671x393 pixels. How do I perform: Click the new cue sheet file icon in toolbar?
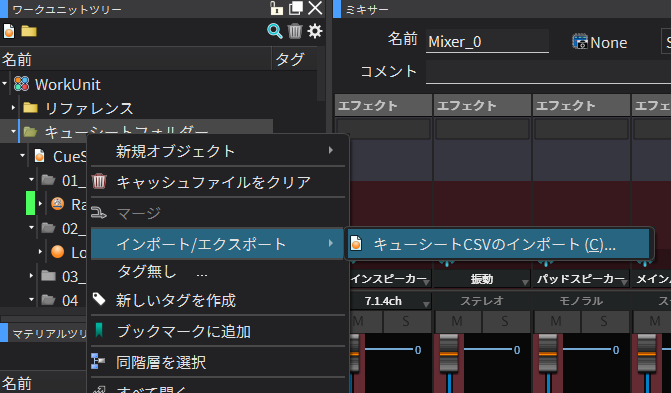tap(9, 31)
